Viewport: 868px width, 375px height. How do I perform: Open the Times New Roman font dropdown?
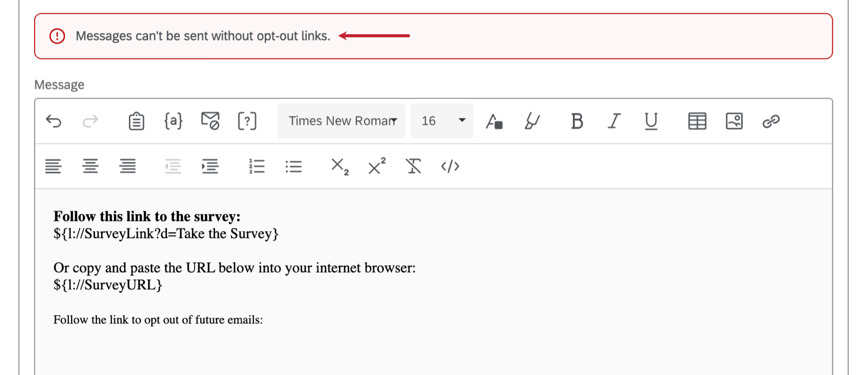(341, 121)
